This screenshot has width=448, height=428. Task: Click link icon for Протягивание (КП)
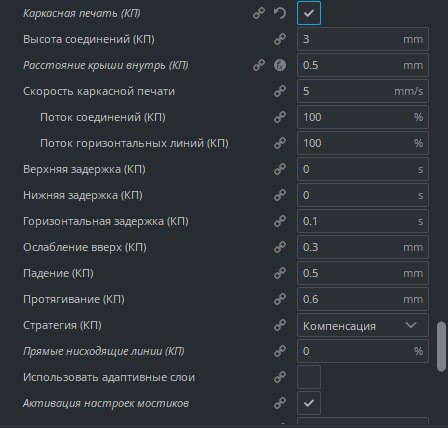pos(280,299)
